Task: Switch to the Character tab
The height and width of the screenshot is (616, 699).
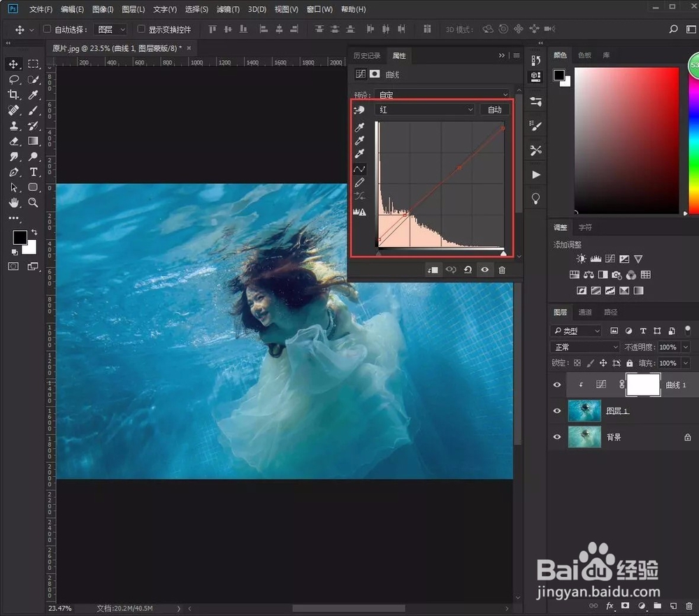Action: [x=585, y=227]
